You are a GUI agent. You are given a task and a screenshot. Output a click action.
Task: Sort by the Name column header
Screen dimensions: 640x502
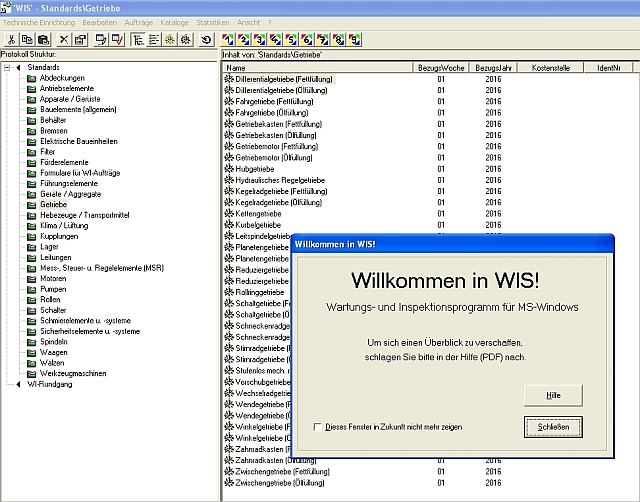click(318, 68)
